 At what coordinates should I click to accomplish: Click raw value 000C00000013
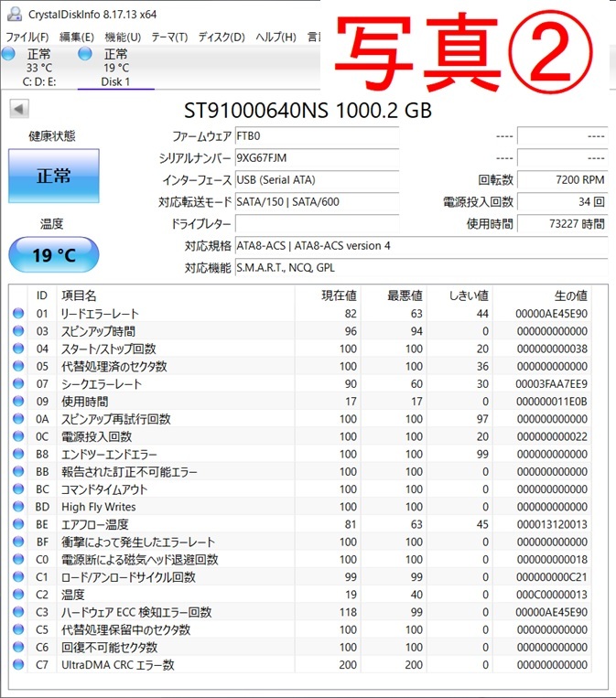pyautogui.click(x=552, y=595)
